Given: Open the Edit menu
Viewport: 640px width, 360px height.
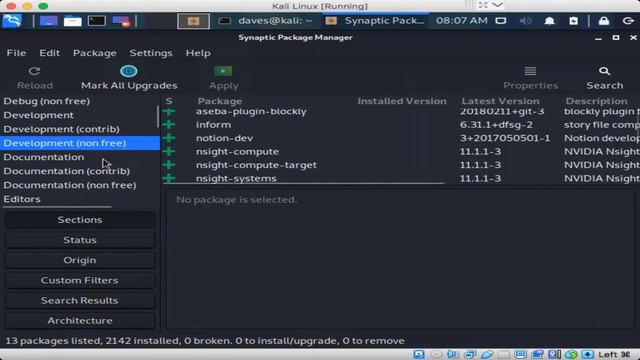Looking at the screenshot, I should point(50,53).
